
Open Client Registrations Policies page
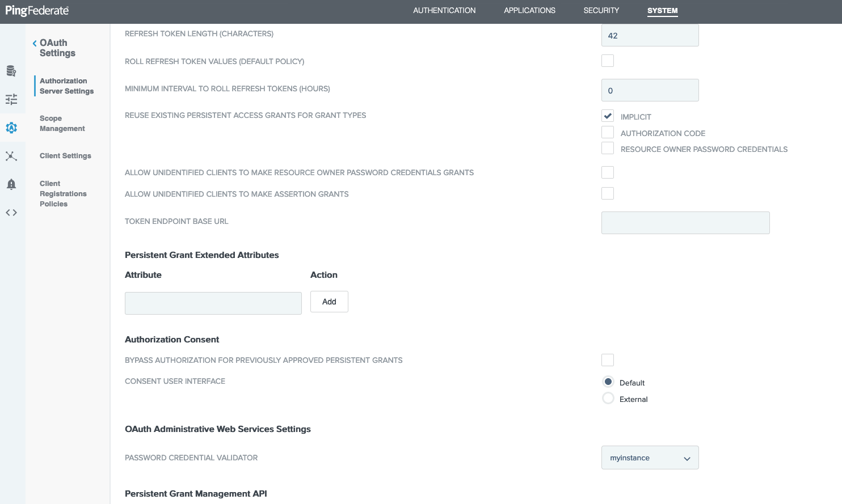62,194
